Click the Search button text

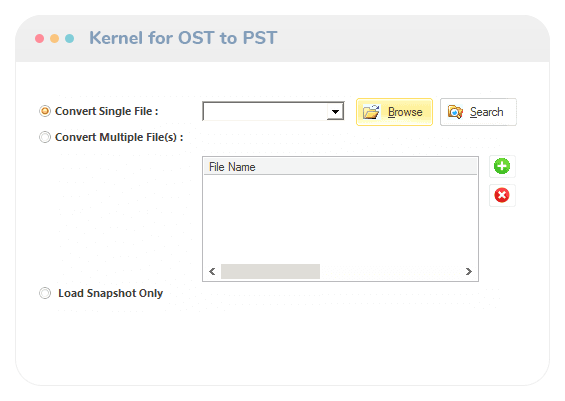486,112
